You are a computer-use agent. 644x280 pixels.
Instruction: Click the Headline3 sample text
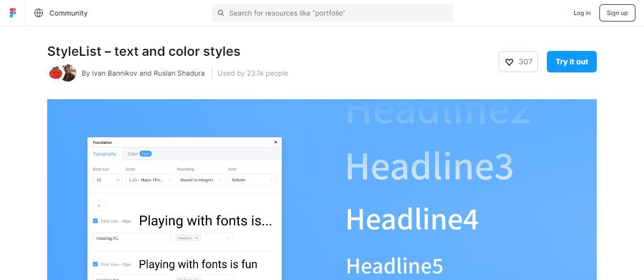[429, 166]
